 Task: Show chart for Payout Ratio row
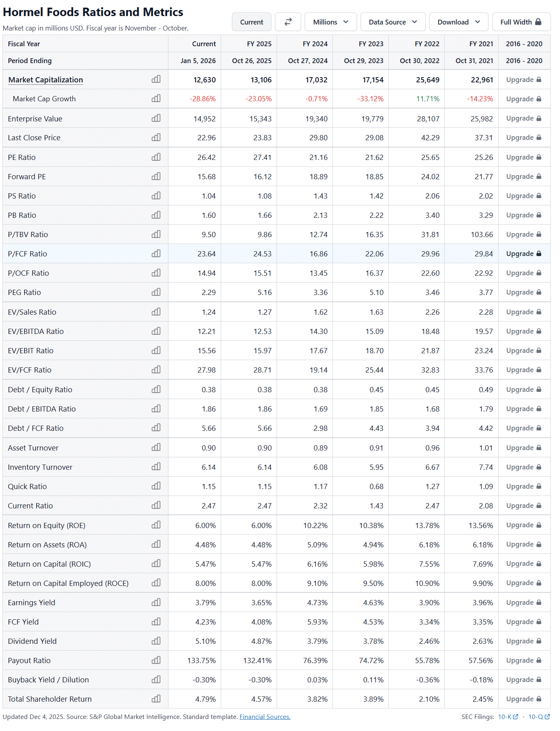156,660
